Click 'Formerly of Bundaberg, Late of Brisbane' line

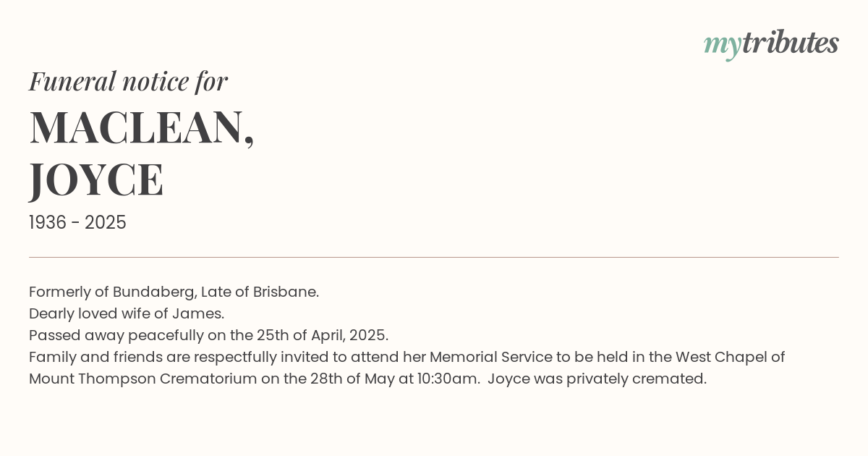pos(174,292)
